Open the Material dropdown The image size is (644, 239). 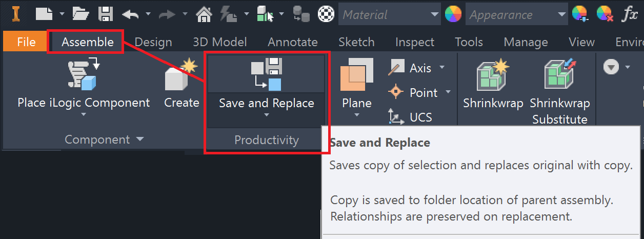click(435, 14)
